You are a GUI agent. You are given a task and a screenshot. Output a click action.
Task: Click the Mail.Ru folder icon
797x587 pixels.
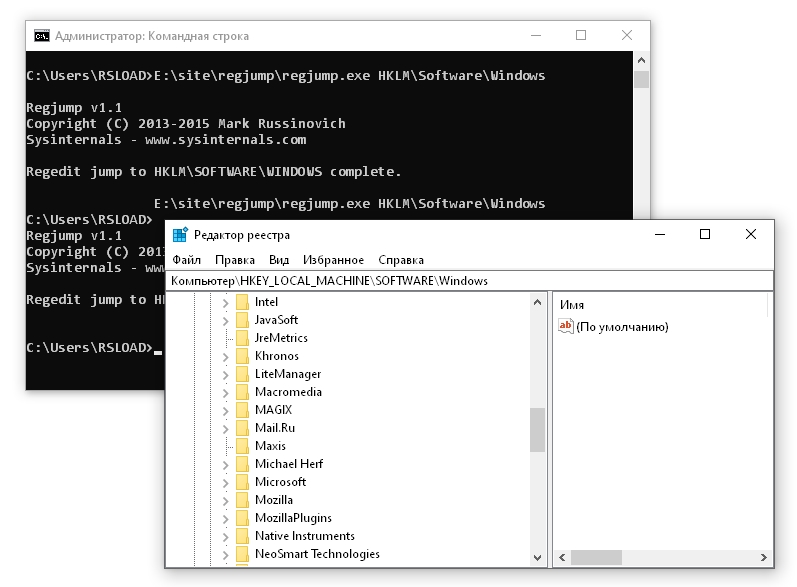pos(242,428)
